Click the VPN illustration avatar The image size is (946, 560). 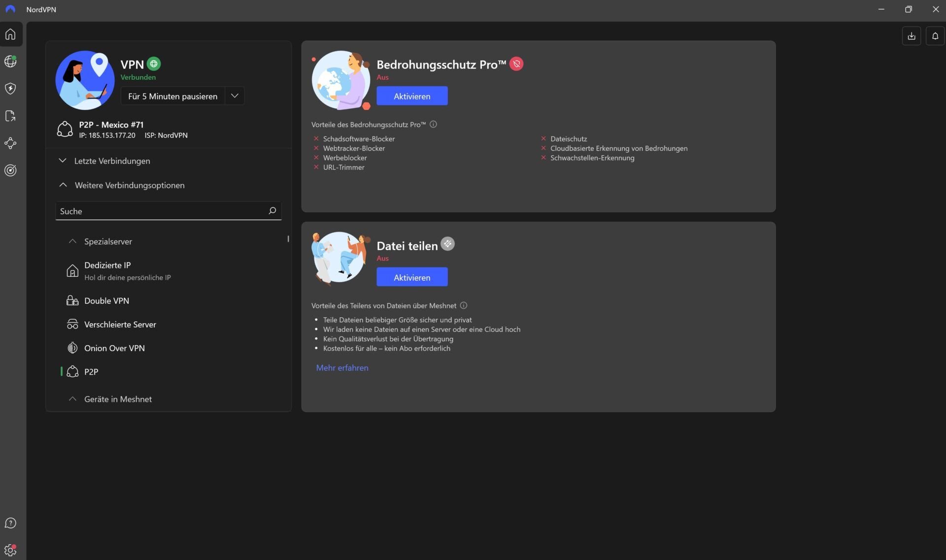coord(85,80)
